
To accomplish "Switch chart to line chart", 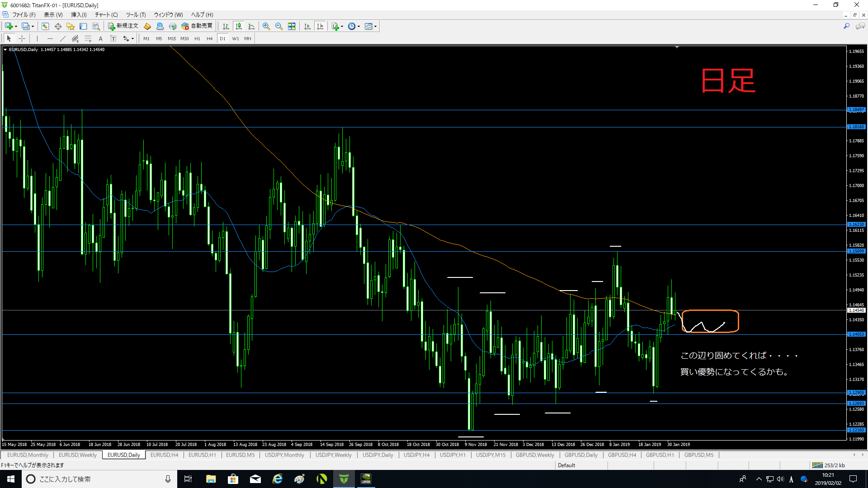I will (x=251, y=26).
